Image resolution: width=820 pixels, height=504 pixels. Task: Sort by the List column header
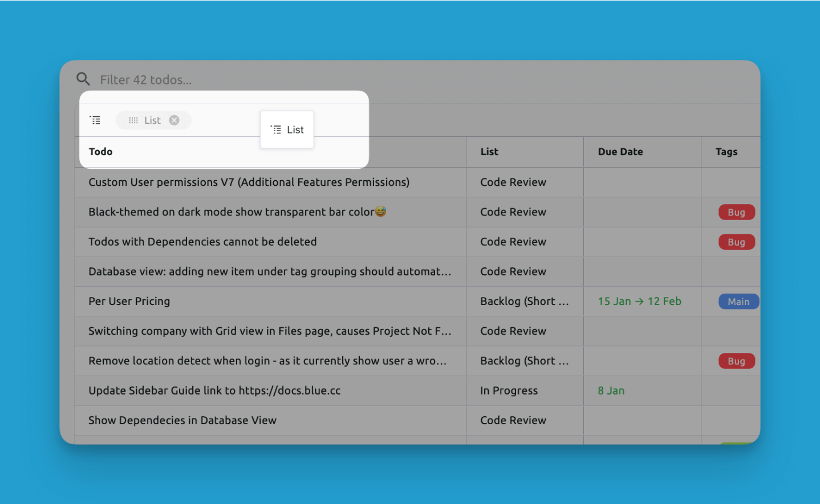pos(489,152)
